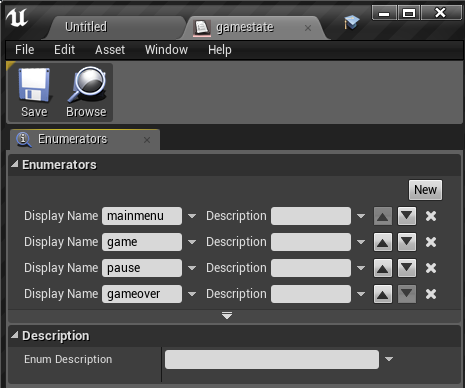Image resolution: width=465 pixels, height=388 pixels.
Task: Move mainmenu enumerator down
Action: [x=407, y=216]
